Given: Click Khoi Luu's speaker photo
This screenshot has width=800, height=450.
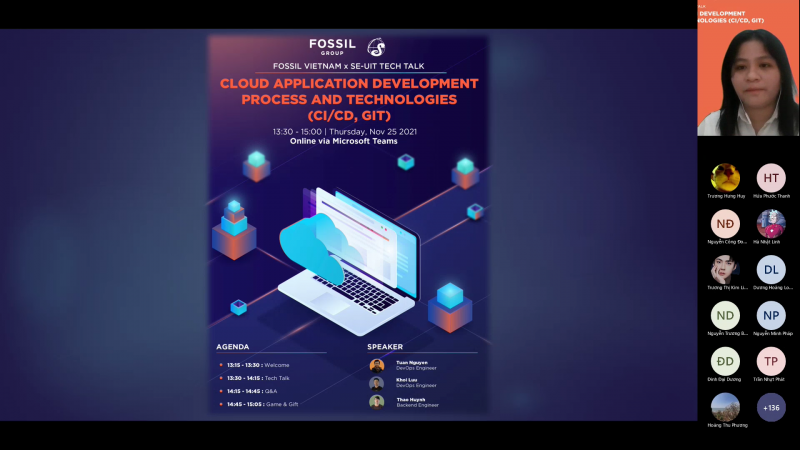Looking at the screenshot, I should [x=377, y=383].
